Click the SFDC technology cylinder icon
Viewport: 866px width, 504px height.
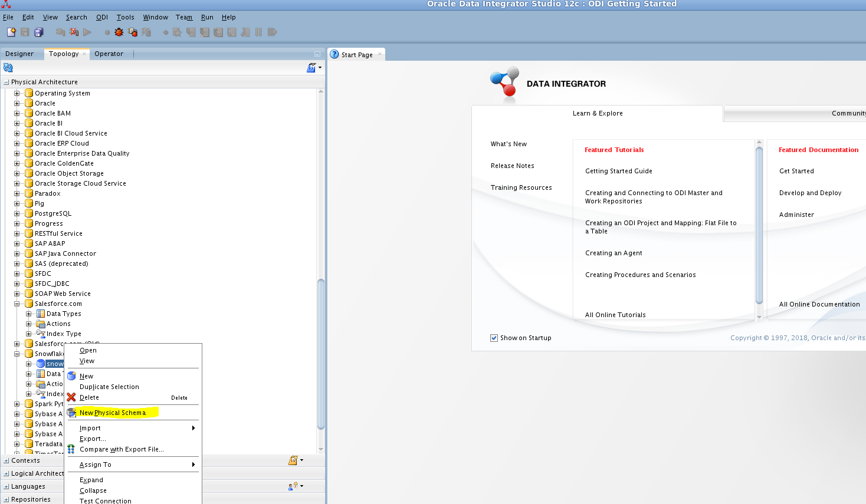(29, 274)
